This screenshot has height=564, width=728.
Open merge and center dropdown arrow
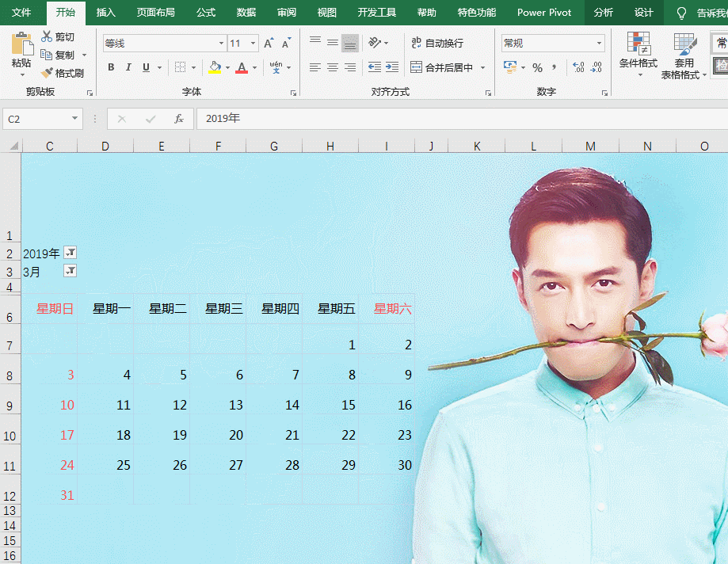click(x=483, y=68)
